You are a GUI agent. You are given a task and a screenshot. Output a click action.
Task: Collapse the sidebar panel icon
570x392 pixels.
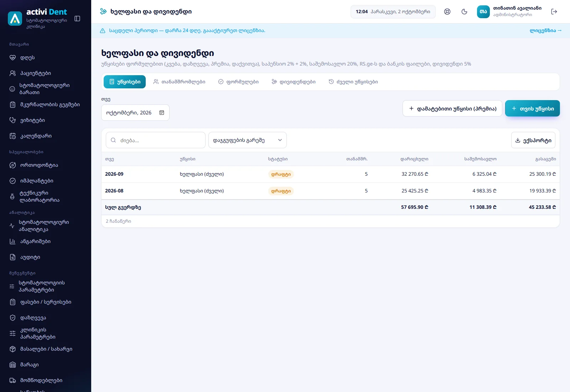point(77,19)
